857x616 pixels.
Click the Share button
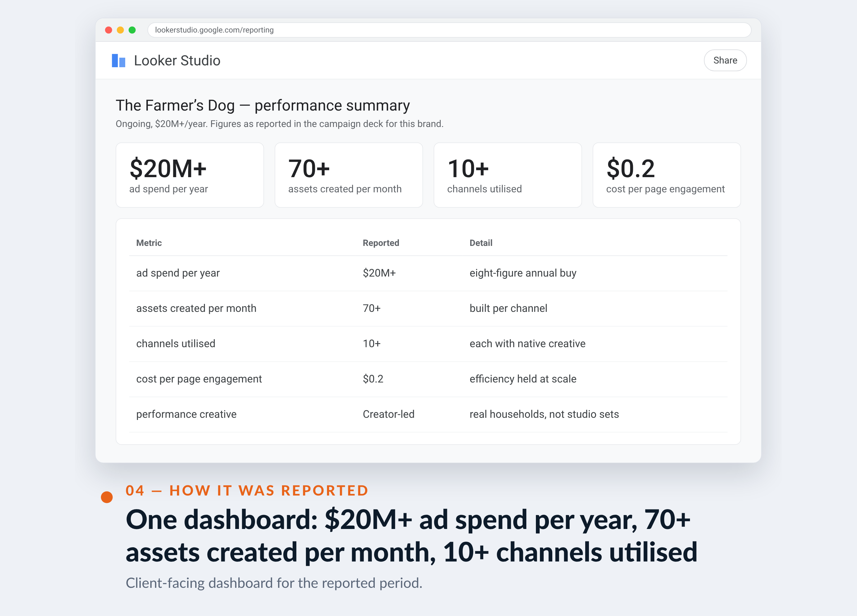(x=725, y=60)
